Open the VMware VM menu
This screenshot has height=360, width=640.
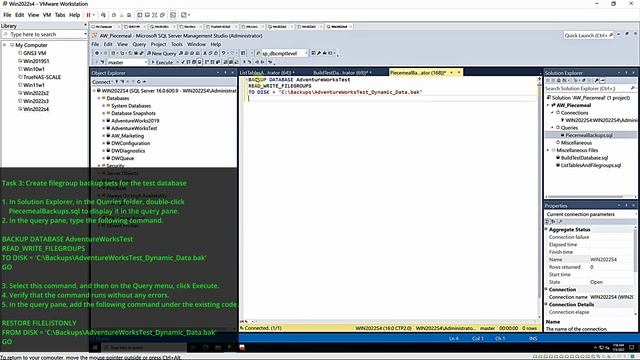tap(47, 15)
